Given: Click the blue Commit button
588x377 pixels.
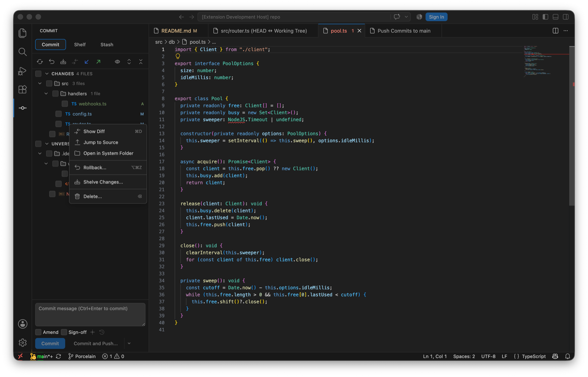Looking at the screenshot, I should point(50,344).
